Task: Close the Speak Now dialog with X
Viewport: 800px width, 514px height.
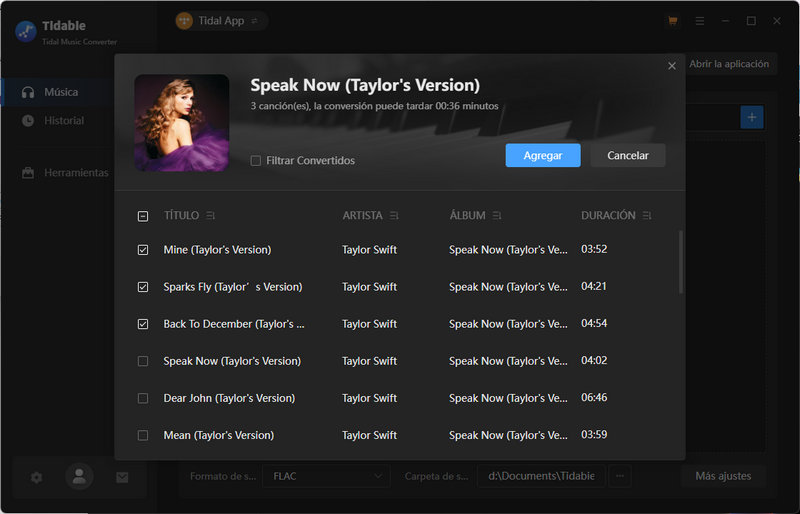Action: pyautogui.click(x=671, y=66)
